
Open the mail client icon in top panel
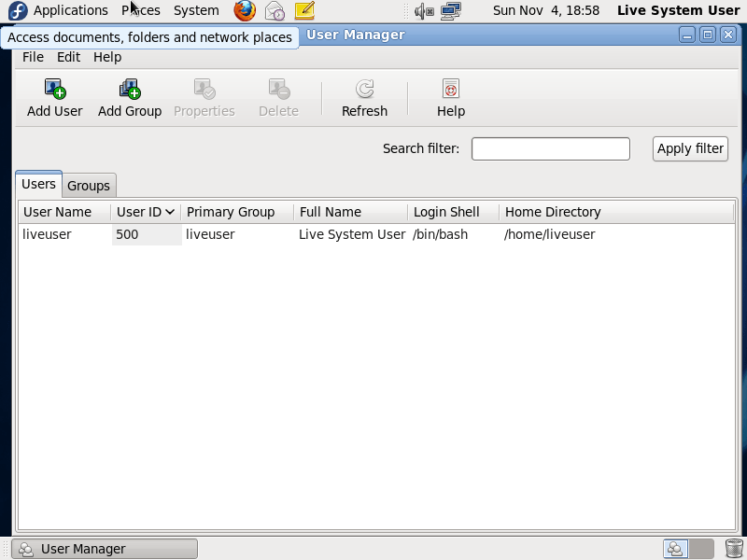point(275,10)
